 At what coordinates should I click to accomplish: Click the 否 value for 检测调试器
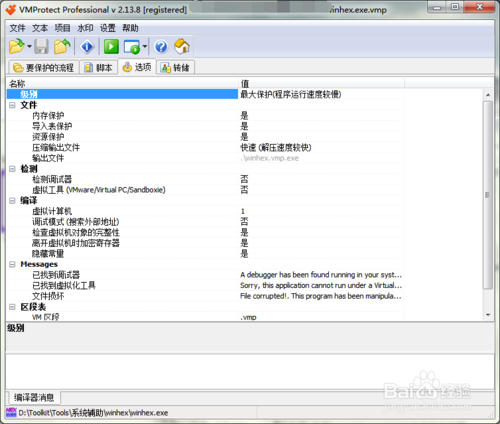tap(244, 179)
